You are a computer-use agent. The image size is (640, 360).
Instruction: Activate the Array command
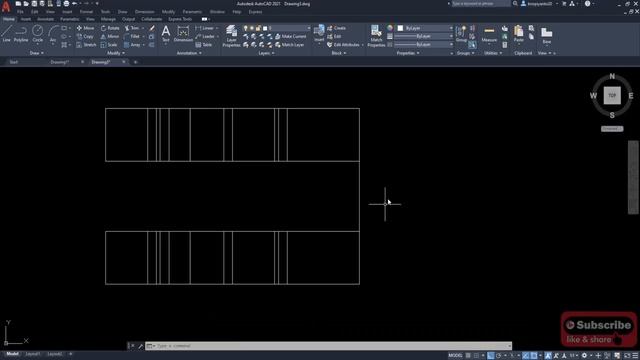point(133,44)
